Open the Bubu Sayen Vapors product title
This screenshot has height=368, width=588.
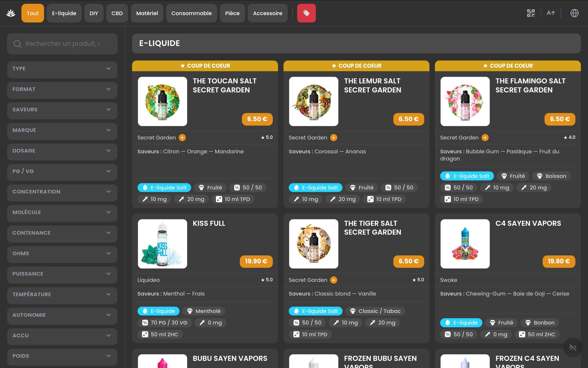pyautogui.click(x=230, y=359)
